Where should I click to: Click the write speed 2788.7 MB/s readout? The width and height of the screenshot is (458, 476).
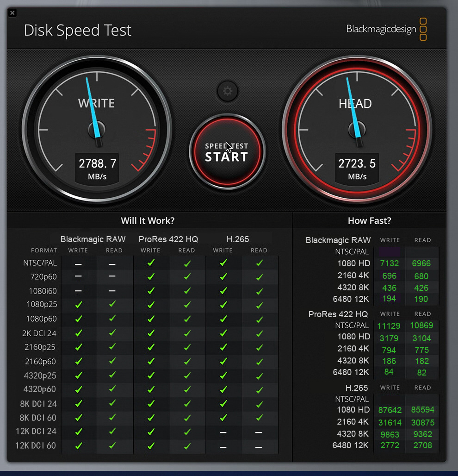(x=97, y=169)
